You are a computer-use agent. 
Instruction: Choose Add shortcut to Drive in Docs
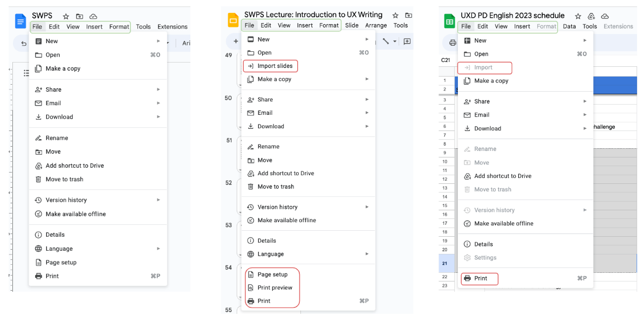point(98,166)
